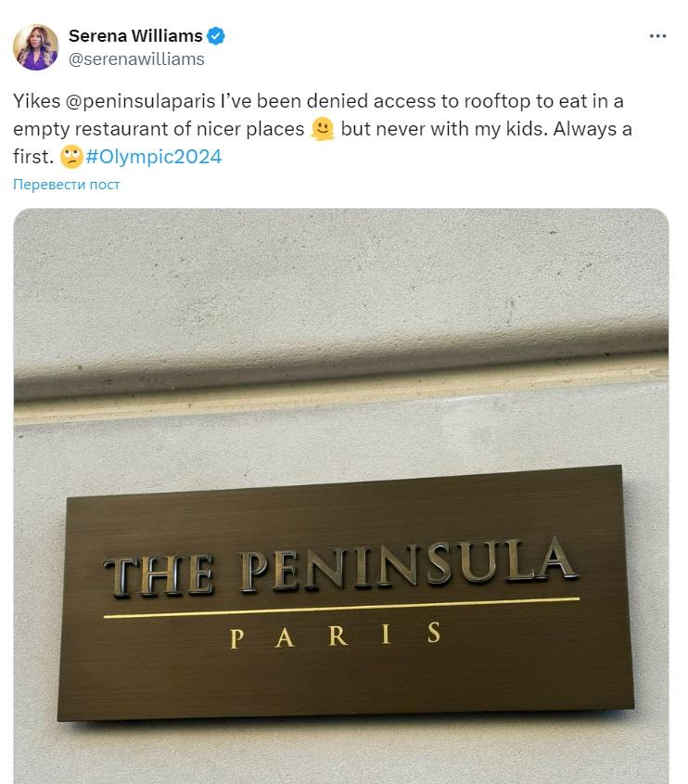Open the Serena Williams display name link
The height and width of the screenshot is (784, 688).
click(x=134, y=36)
